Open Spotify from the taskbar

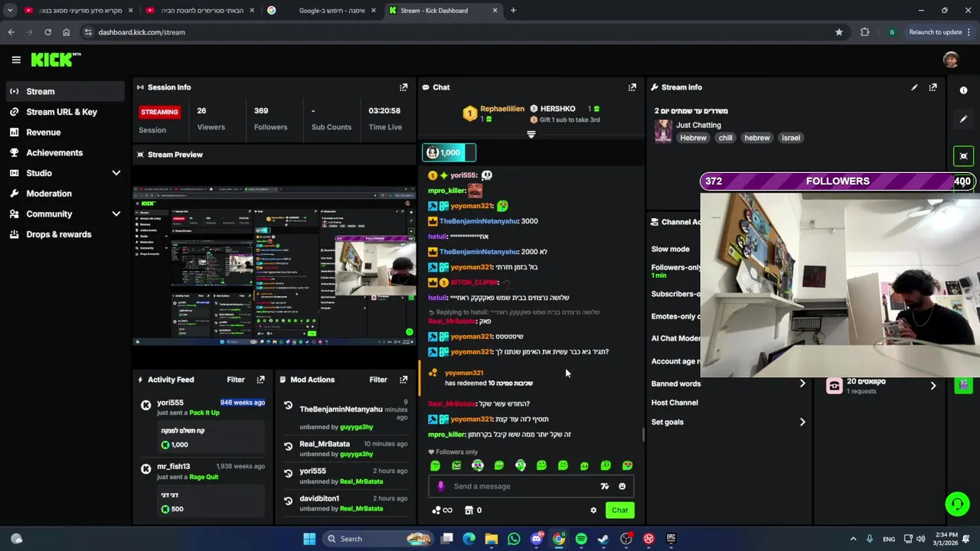(x=581, y=539)
